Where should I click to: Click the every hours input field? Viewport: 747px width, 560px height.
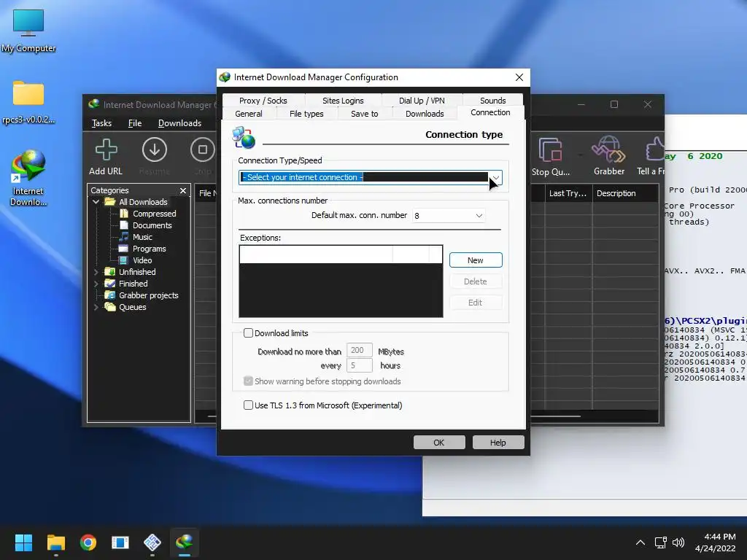[359, 366]
